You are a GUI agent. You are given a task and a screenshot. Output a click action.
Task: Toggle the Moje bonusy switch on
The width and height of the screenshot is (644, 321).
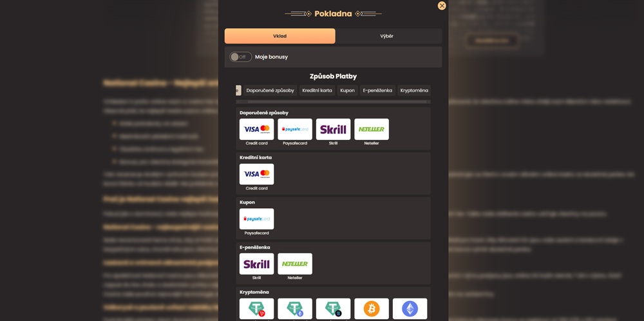pos(240,57)
